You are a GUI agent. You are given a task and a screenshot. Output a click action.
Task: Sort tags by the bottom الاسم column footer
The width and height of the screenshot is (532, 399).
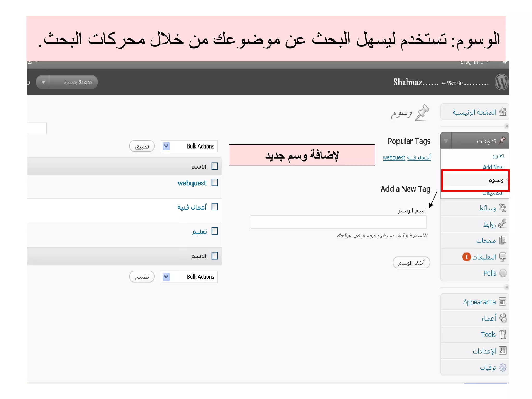tap(199, 256)
